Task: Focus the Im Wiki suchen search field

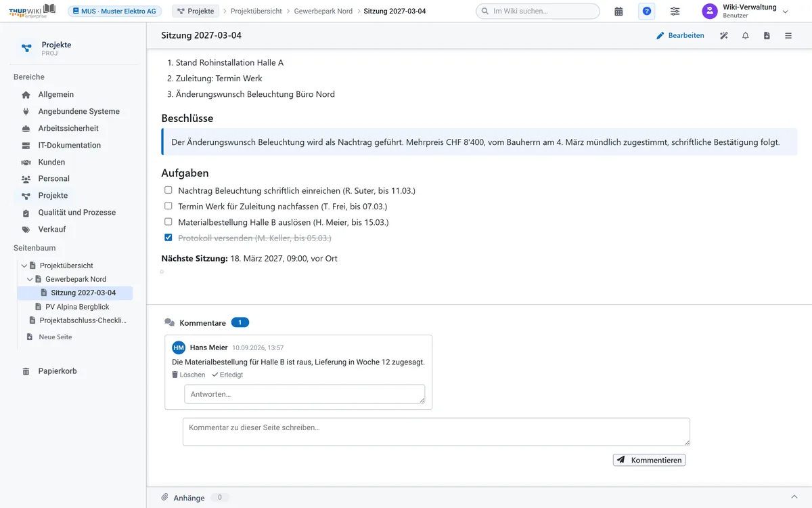Action: point(538,12)
